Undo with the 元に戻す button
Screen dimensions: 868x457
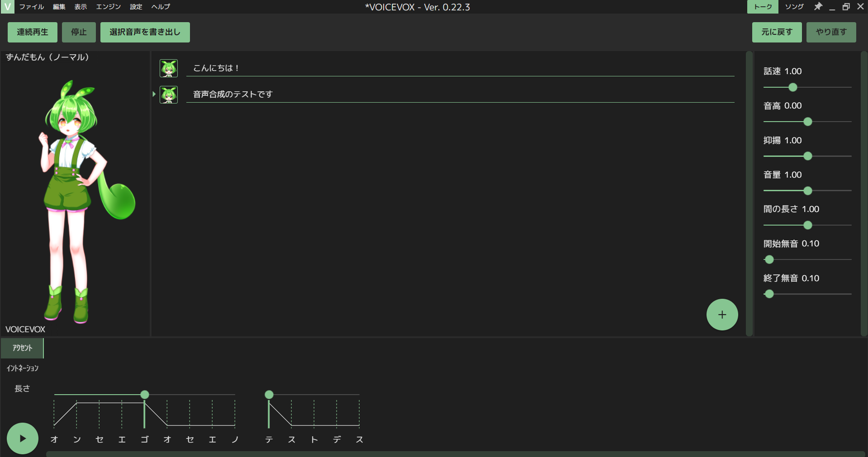pyautogui.click(x=777, y=32)
